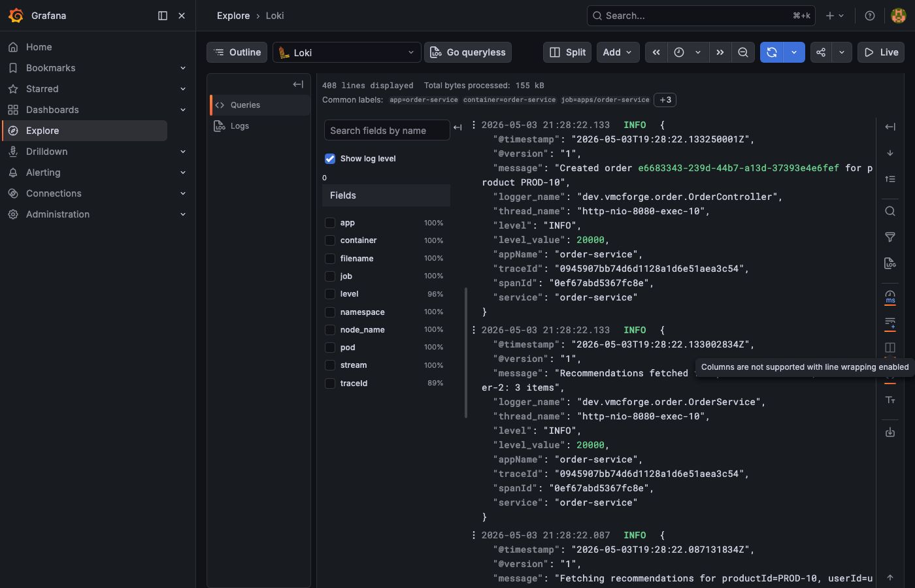Expand the Dashboards section chevron
The image size is (915, 588).
pos(183,110)
